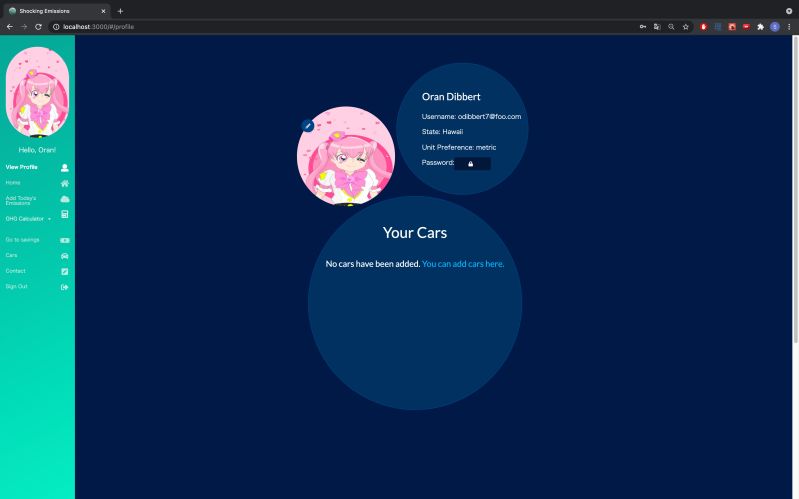The image size is (799, 499).
Task: Open the Chrome profile avatar menu
Action: tap(775, 27)
